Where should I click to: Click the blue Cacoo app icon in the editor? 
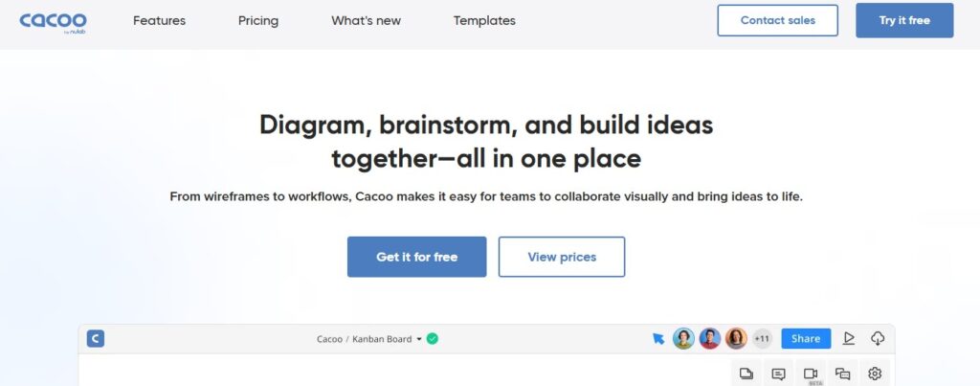(x=95, y=338)
